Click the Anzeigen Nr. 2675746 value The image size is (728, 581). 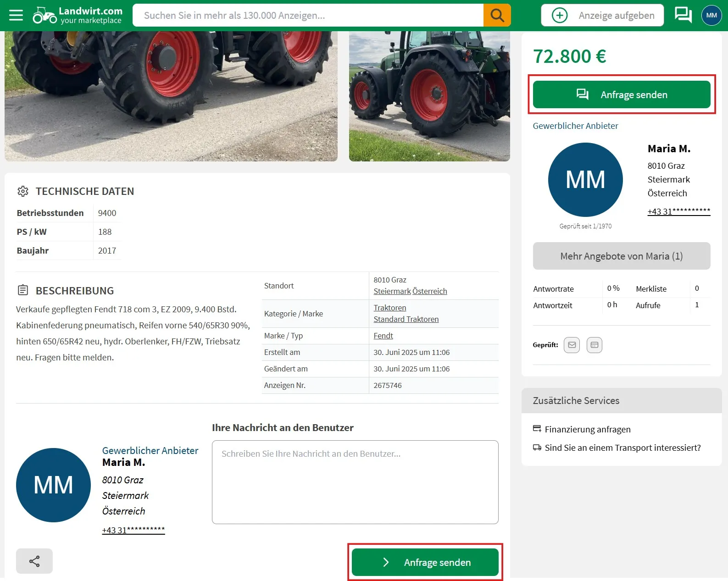[x=388, y=385]
